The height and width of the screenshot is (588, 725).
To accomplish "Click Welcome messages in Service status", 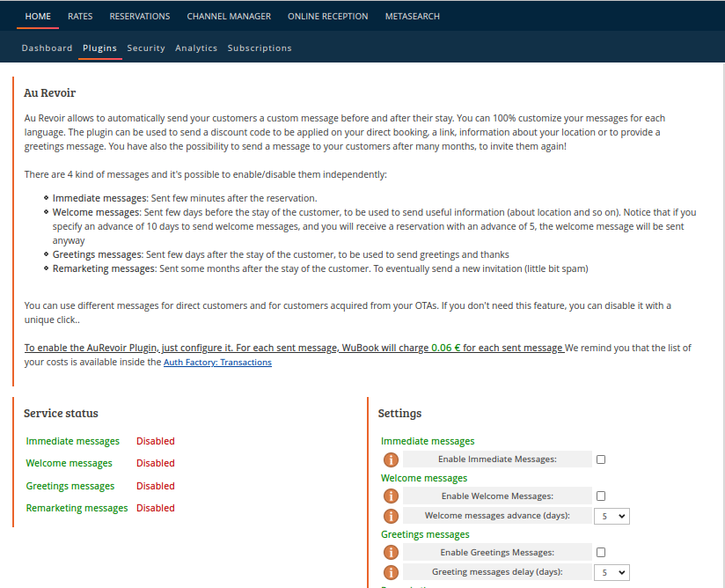I will 69,463.
